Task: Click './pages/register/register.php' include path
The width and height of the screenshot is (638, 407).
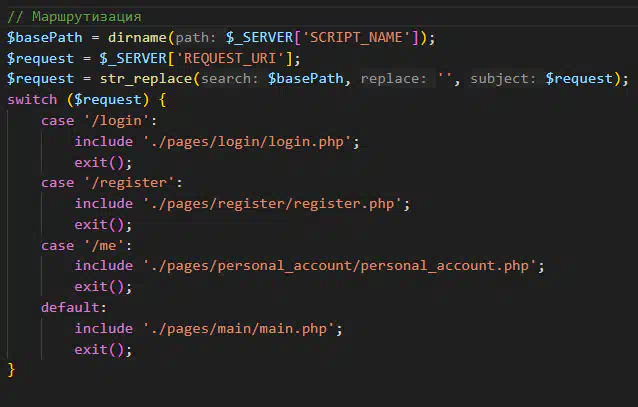Action: pyautogui.click(x=273, y=204)
